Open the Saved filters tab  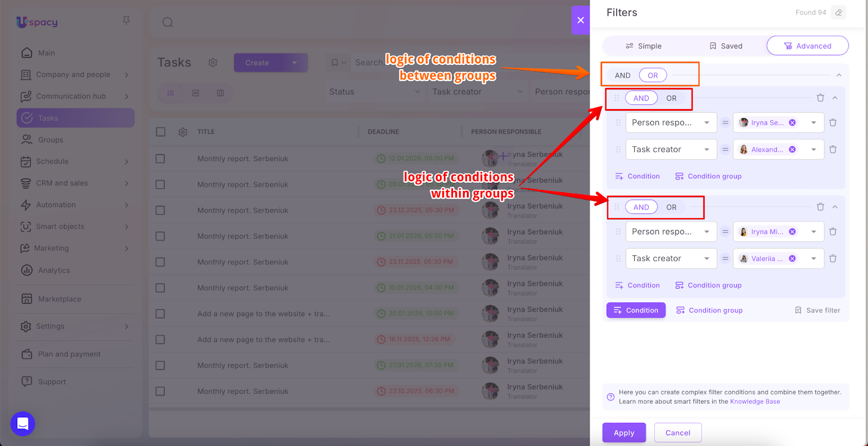[x=726, y=46]
